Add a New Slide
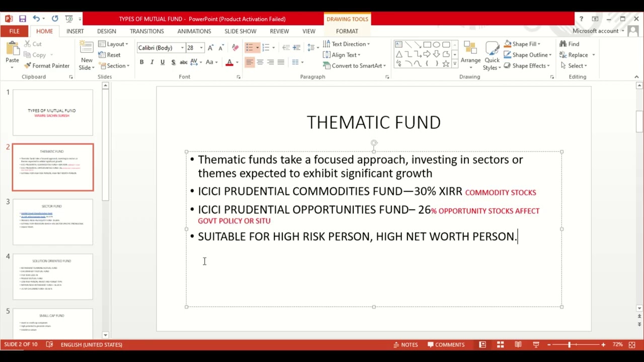Screen dimensions: 644x362 click(x=87, y=55)
